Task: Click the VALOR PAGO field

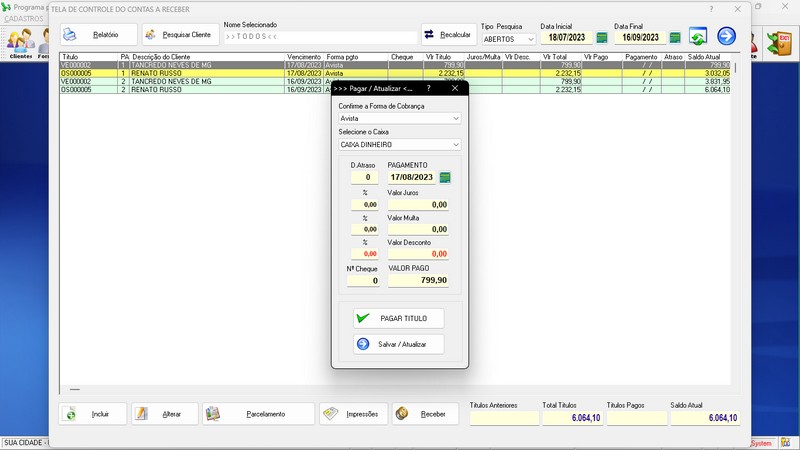Action: tap(417, 281)
